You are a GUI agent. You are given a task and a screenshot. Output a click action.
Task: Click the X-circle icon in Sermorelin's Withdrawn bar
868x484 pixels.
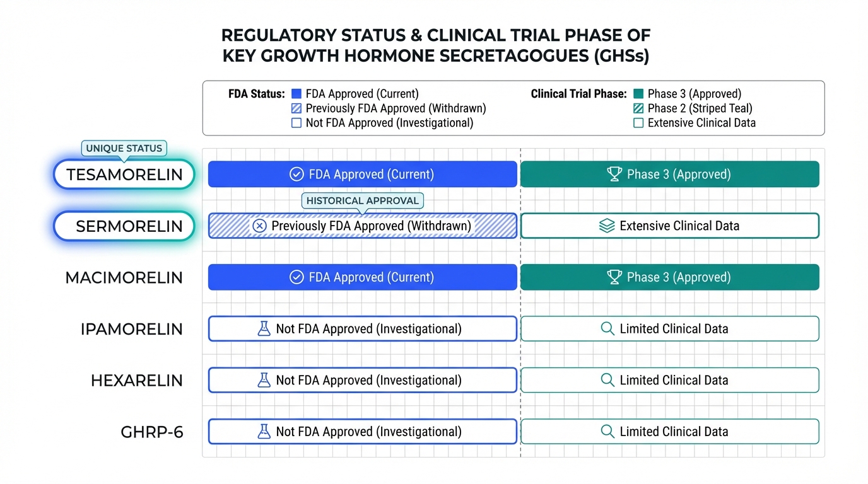(259, 226)
